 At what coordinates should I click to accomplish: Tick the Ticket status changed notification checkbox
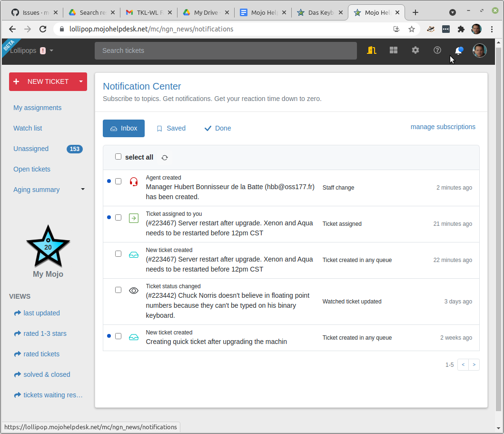(119, 290)
